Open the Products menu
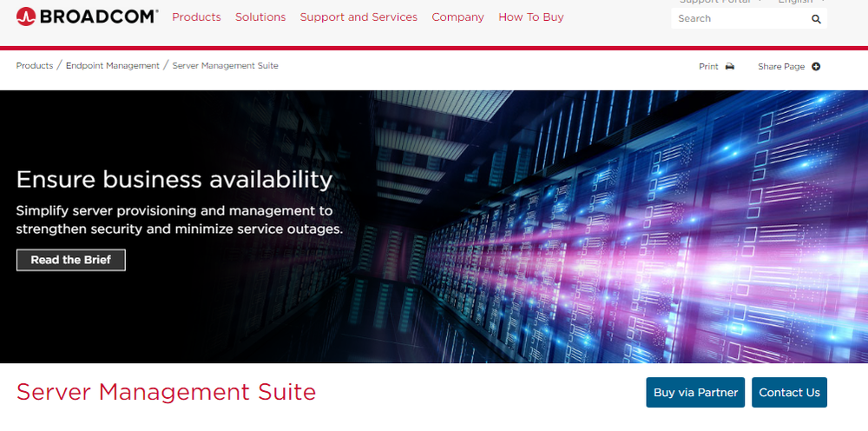 click(x=196, y=17)
